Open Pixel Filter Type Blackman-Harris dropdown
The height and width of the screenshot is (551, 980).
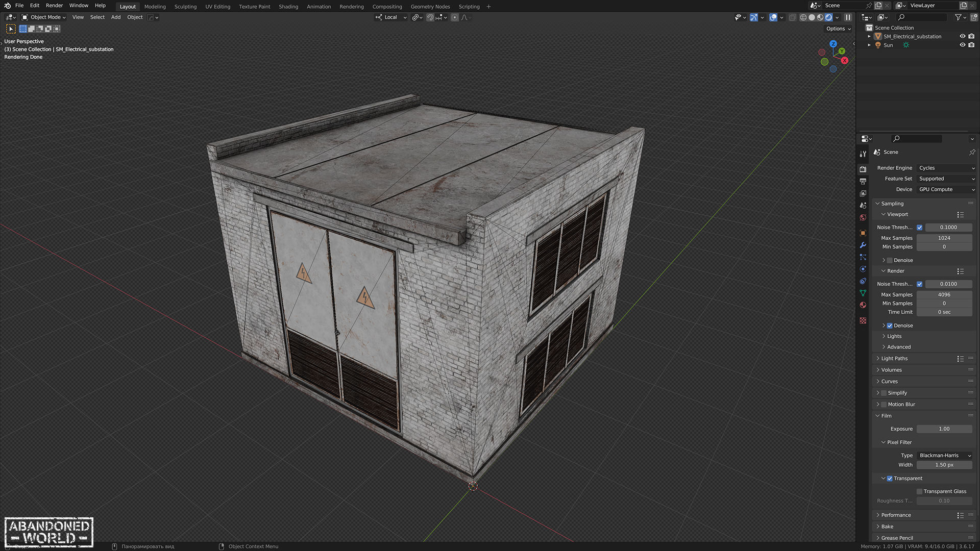945,456
